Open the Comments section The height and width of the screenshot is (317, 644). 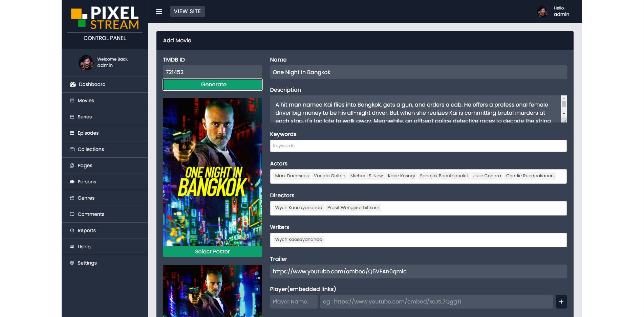click(x=105, y=214)
